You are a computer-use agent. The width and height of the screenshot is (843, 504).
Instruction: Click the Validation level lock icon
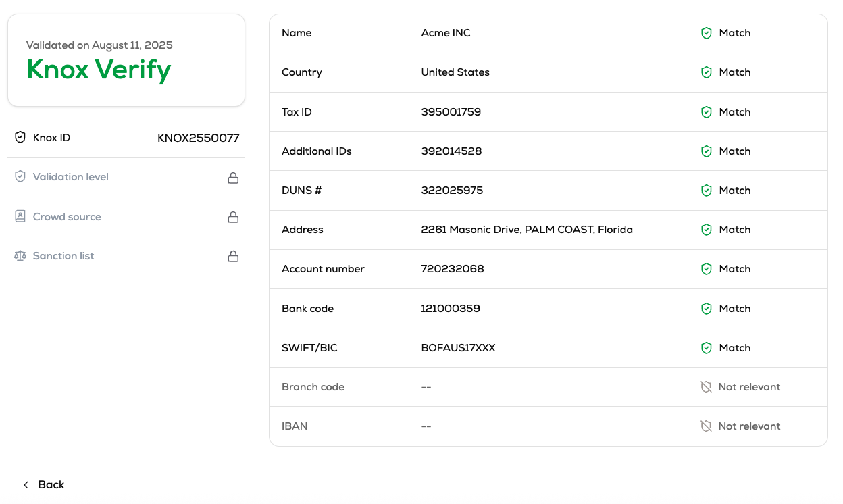pyautogui.click(x=233, y=178)
